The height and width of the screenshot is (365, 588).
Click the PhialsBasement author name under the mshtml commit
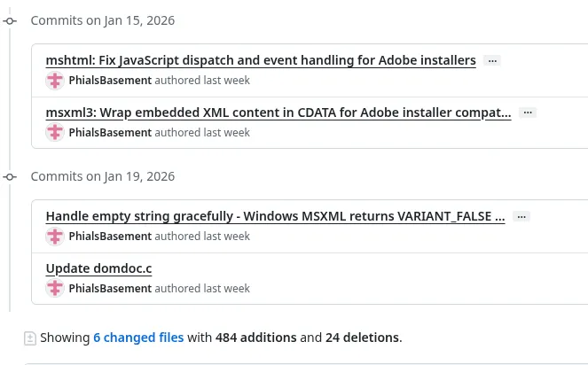(110, 81)
